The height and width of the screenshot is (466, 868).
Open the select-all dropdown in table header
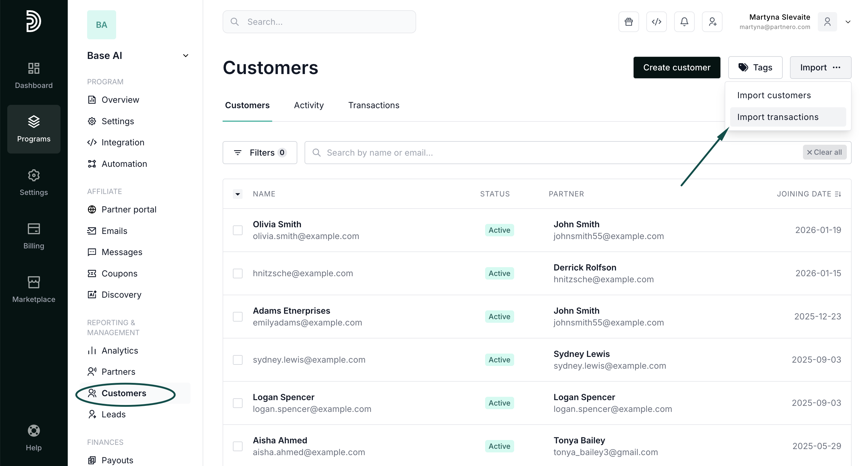point(237,194)
